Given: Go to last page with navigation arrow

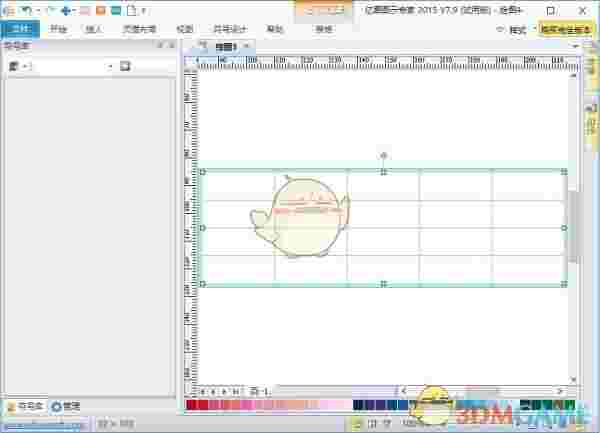Looking at the screenshot, I should [x=236, y=391].
